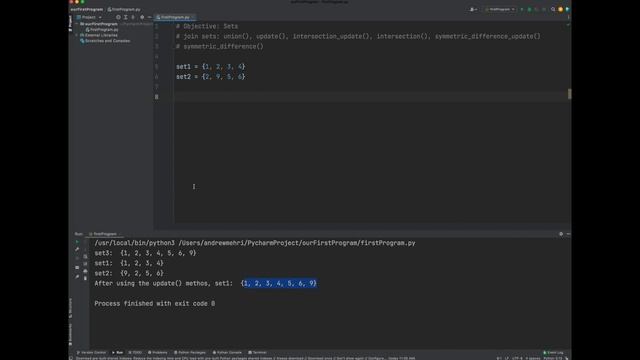Click the wrench icon in the Run panel toolbar
Viewport: 640px width, 360px height.
tap(77, 249)
